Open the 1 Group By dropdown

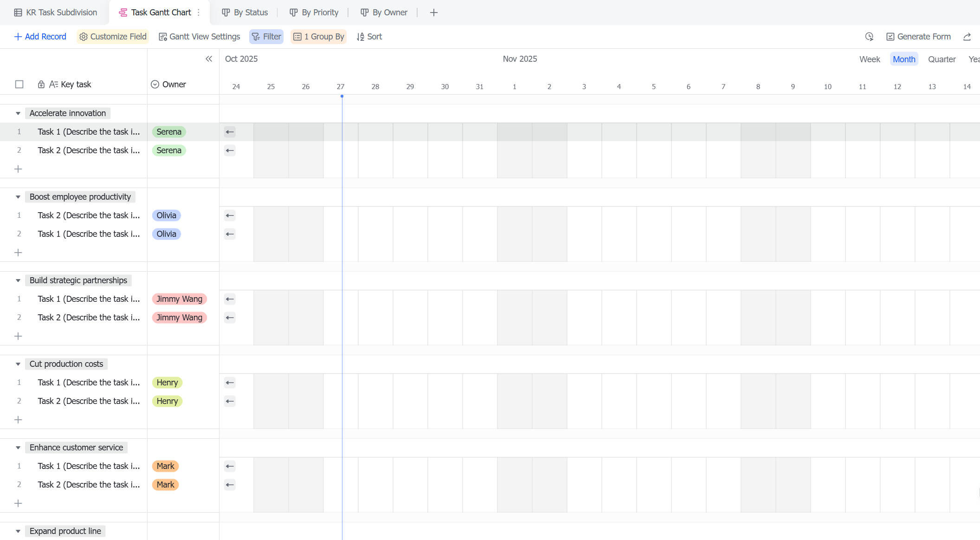(x=318, y=37)
